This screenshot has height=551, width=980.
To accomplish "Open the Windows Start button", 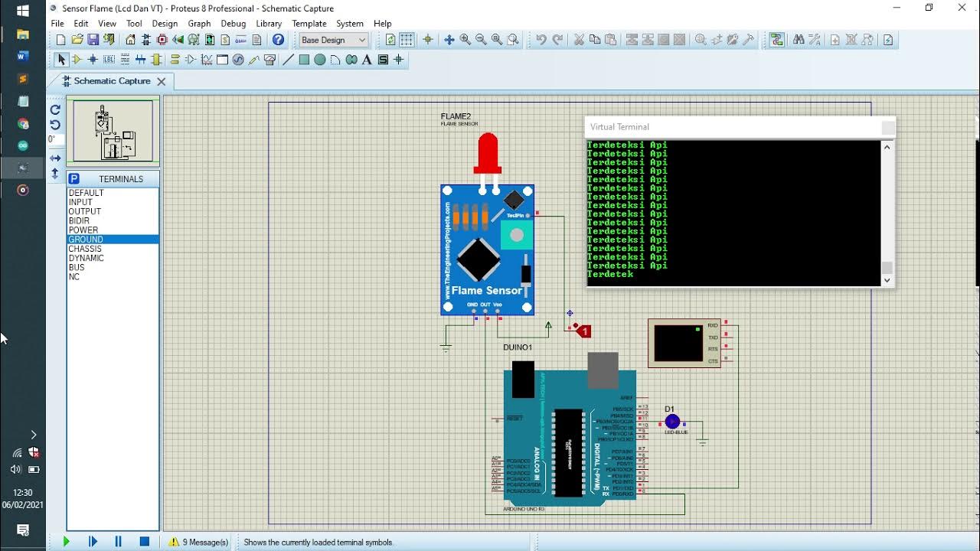I will click(x=22, y=11).
